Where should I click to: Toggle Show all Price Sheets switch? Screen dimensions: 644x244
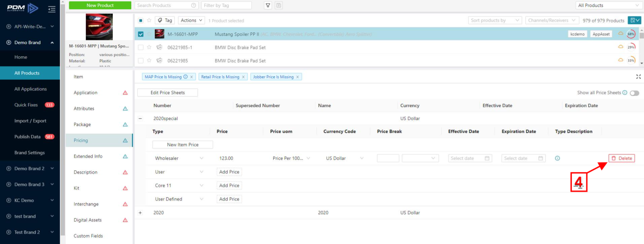pyautogui.click(x=635, y=93)
